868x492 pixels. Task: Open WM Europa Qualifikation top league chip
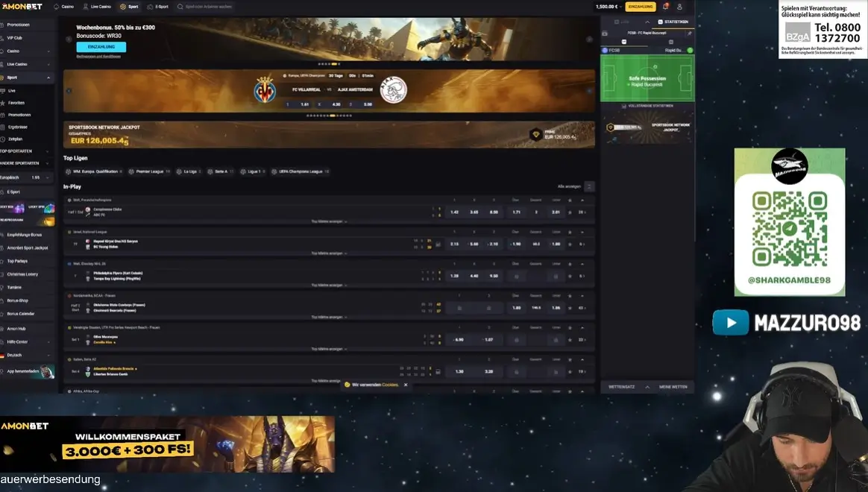(x=94, y=171)
